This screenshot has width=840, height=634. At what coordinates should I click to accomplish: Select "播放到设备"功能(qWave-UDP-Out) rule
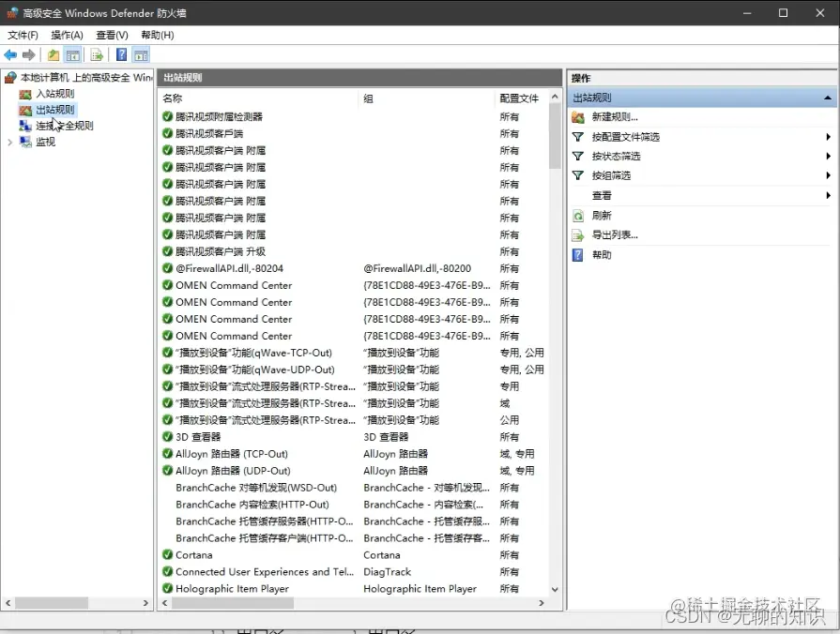tap(254, 370)
